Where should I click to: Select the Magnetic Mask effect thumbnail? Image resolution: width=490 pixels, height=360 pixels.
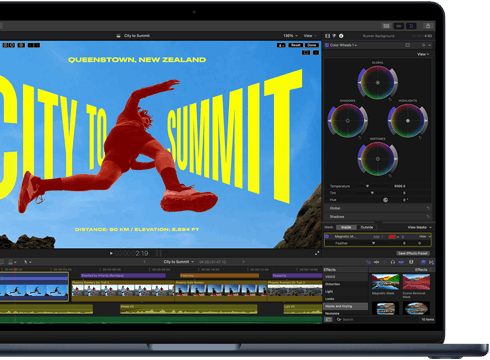[x=385, y=282]
